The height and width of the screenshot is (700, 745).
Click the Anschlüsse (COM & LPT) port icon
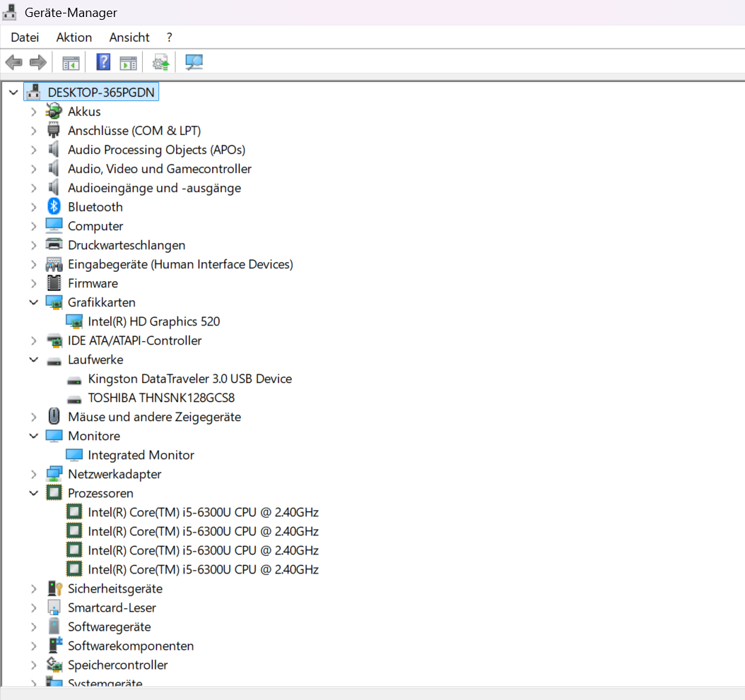54,130
